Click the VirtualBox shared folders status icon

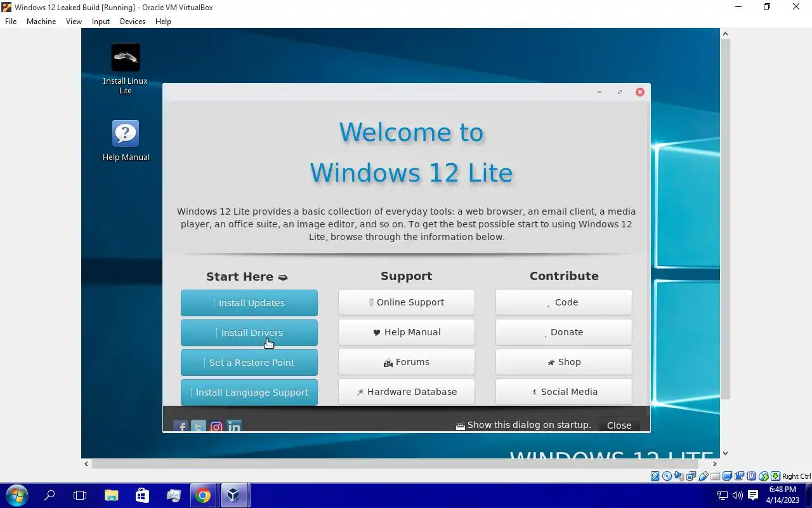click(716, 476)
